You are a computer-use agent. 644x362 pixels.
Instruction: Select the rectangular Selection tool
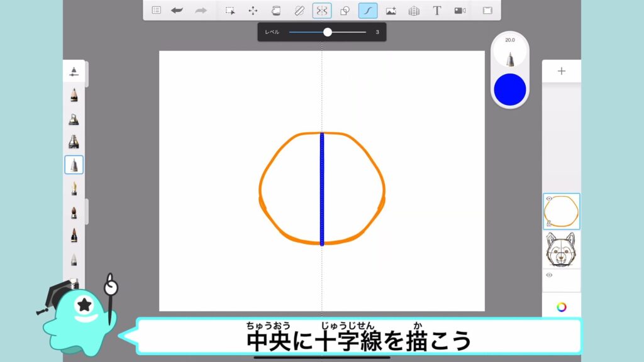pos(230,10)
